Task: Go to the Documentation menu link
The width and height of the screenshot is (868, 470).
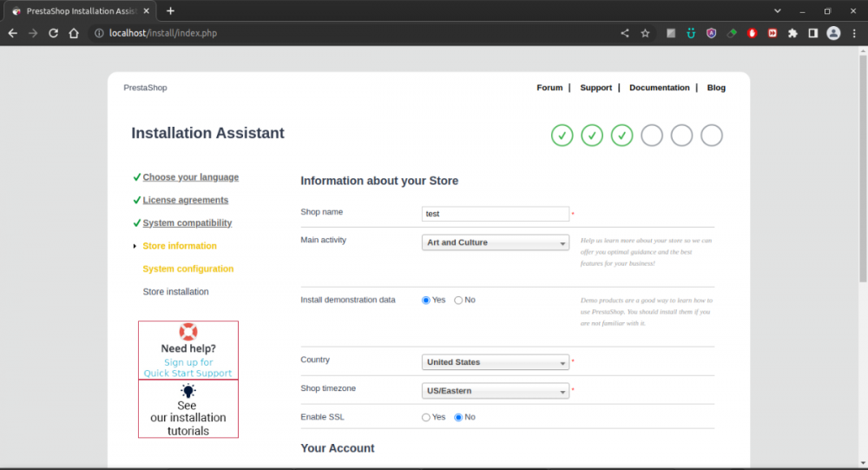Action: [x=659, y=88]
